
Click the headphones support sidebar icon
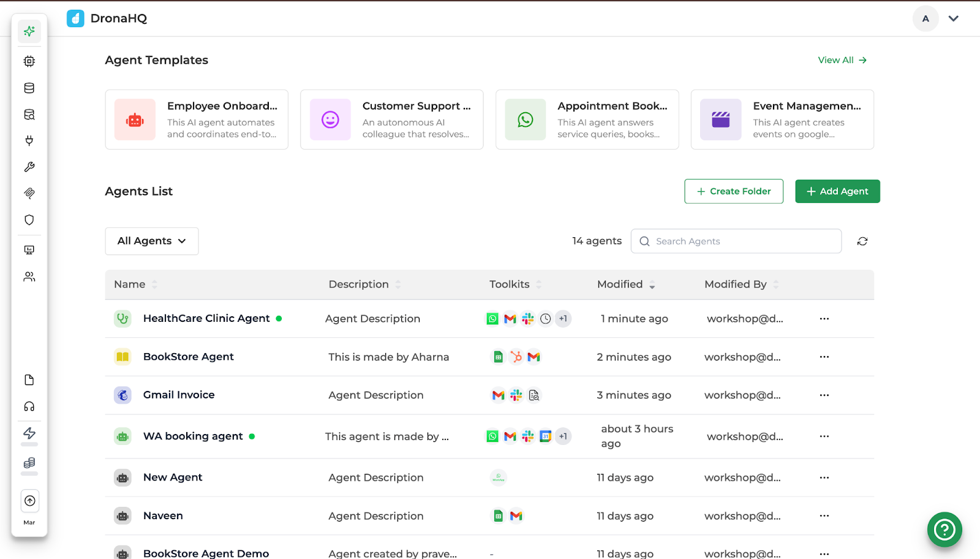pyautogui.click(x=29, y=407)
